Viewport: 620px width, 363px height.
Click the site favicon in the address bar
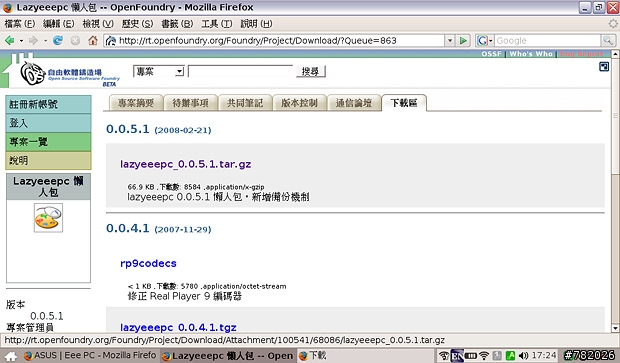tap(111, 41)
